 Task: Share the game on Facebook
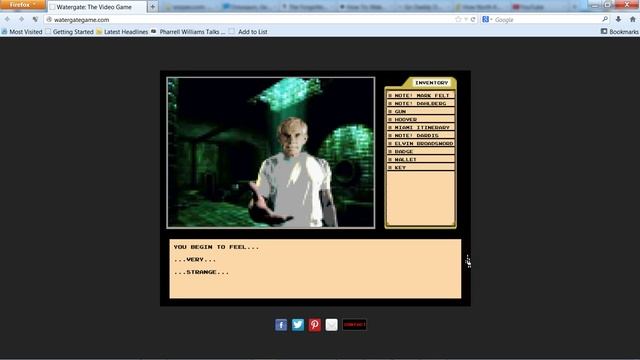tap(281, 325)
